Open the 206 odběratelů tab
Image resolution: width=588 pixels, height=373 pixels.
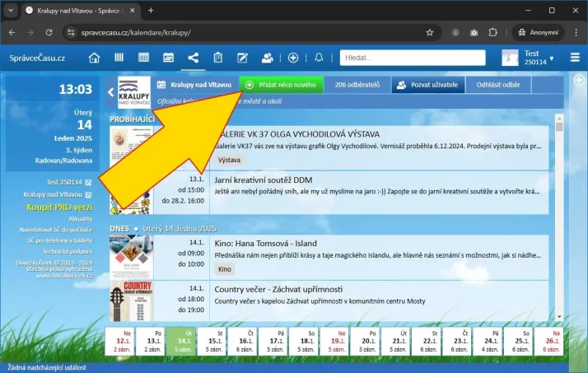point(357,85)
